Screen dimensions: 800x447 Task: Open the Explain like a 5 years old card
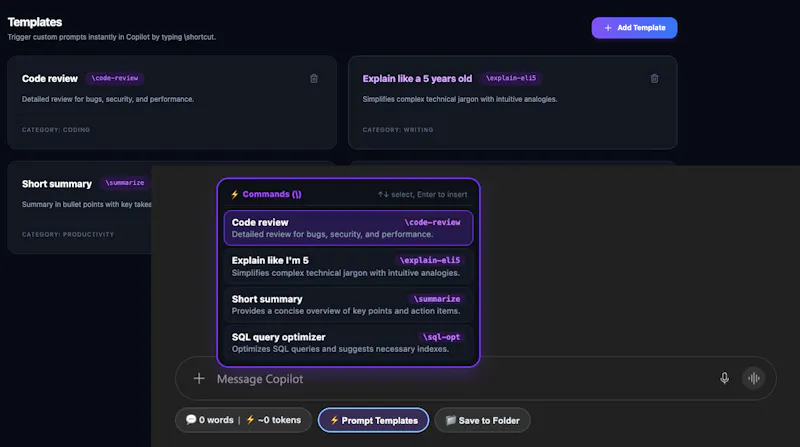(x=513, y=103)
